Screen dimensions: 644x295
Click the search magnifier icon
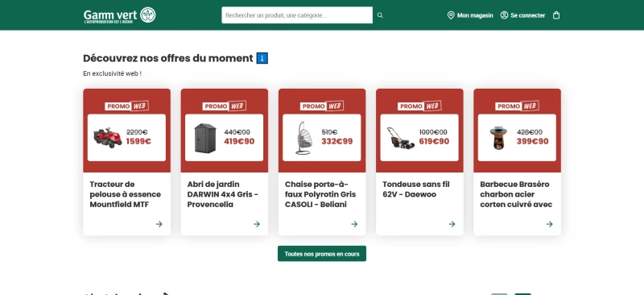tap(380, 15)
